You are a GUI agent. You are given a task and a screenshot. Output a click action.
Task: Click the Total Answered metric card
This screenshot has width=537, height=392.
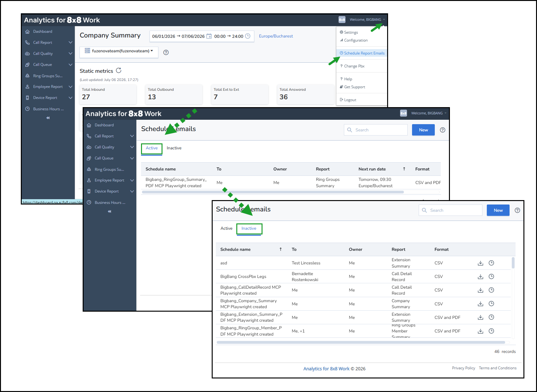pos(305,94)
